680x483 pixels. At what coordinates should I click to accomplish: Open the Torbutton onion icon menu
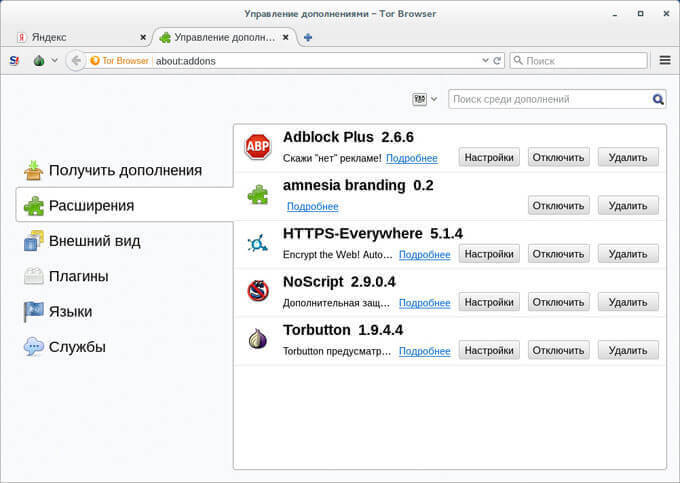[x=39, y=61]
